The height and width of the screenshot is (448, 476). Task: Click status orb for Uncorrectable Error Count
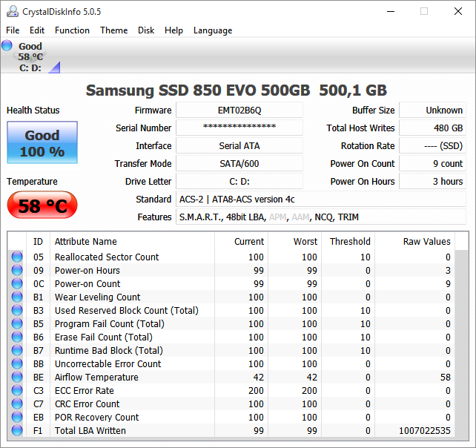tap(17, 364)
